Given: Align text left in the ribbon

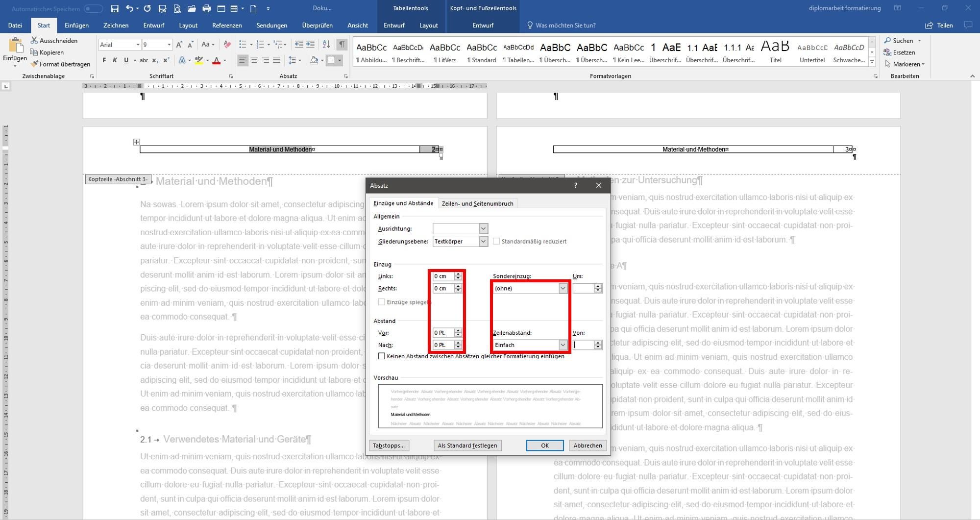Looking at the screenshot, I should (x=243, y=60).
